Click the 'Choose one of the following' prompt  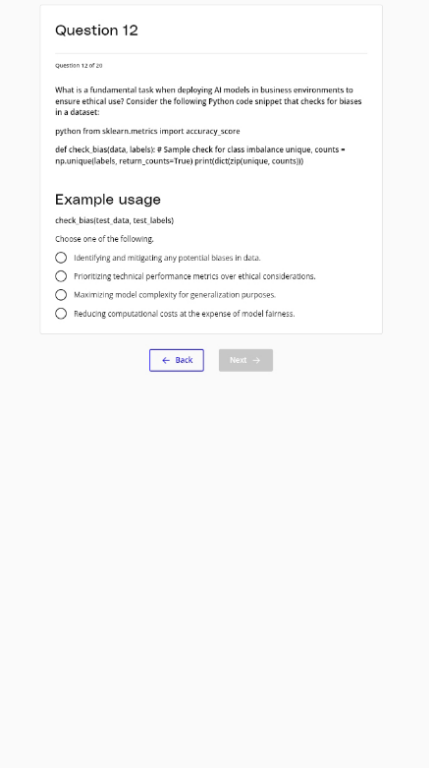pyautogui.click(x=104, y=239)
